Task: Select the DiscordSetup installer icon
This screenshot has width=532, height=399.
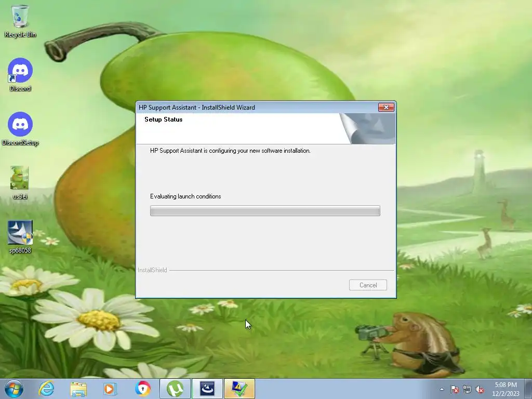Action: pos(20,129)
